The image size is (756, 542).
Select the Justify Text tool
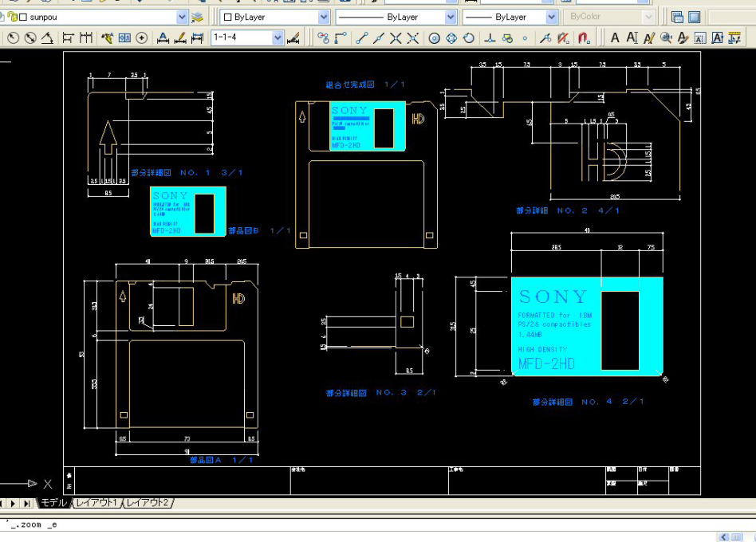click(x=718, y=37)
